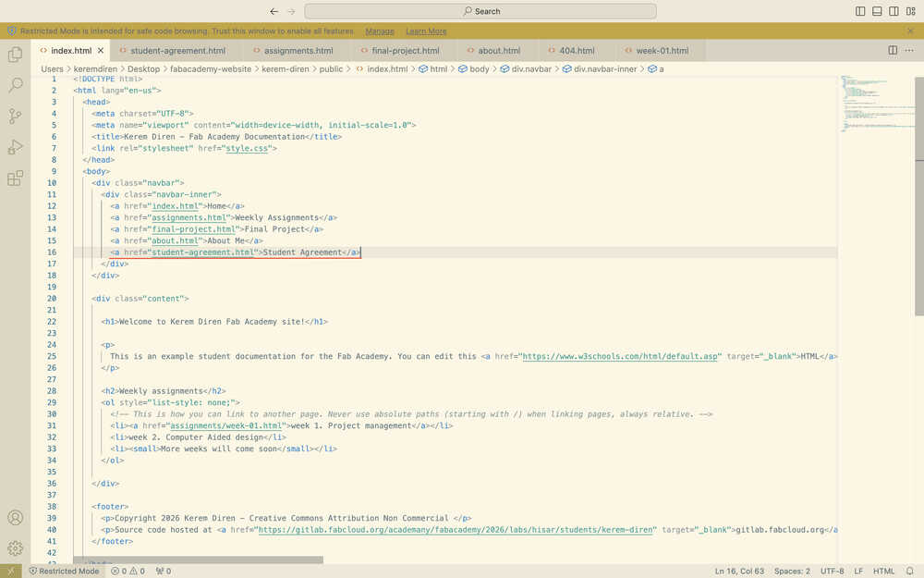Image resolution: width=924 pixels, height=578 pixels.
Task: Click the shield icon in Restricted Mode banner
Action: [12, 31]
